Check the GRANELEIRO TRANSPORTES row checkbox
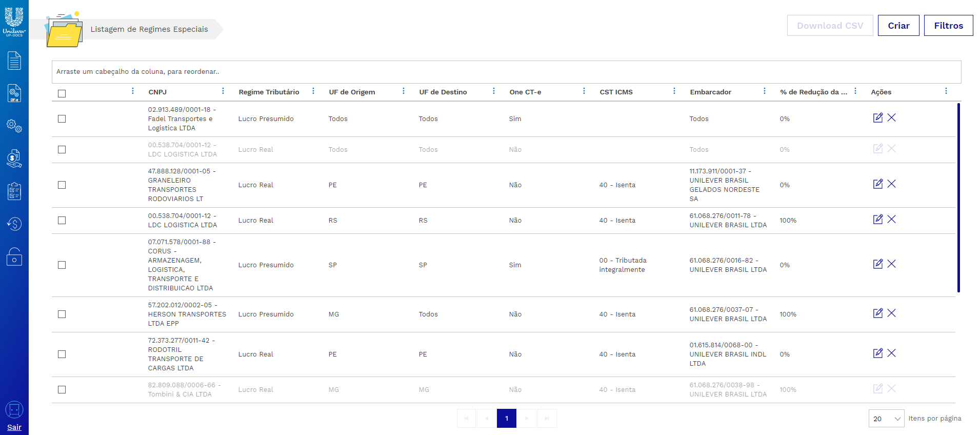 click(x=62, y=185)
